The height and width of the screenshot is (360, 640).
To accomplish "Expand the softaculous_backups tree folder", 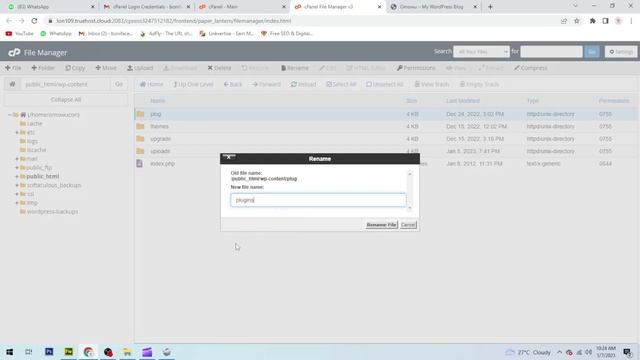I will [x=17, y=185].
